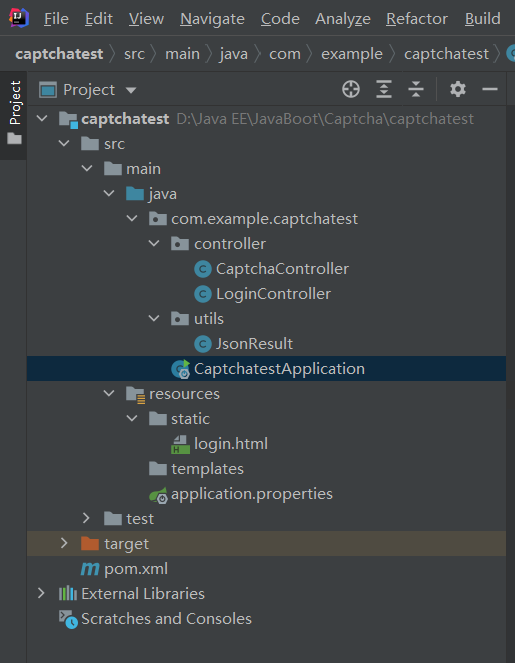Click the utils package icon

point(180,319)
